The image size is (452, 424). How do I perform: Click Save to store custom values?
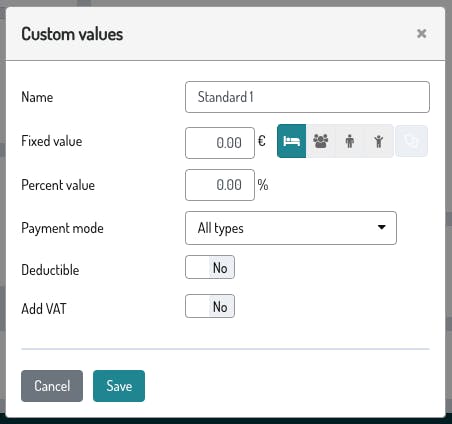click(x=119, y=386)
